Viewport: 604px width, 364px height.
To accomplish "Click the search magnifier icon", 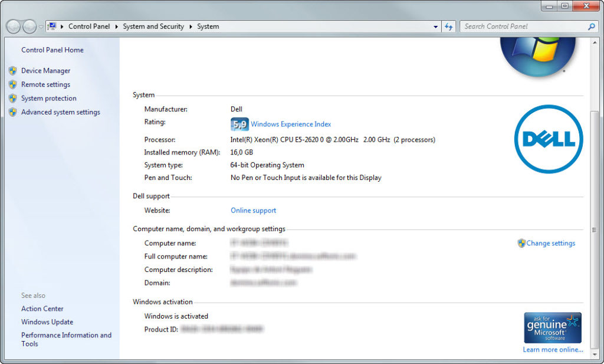I will [x=592, y=27].
